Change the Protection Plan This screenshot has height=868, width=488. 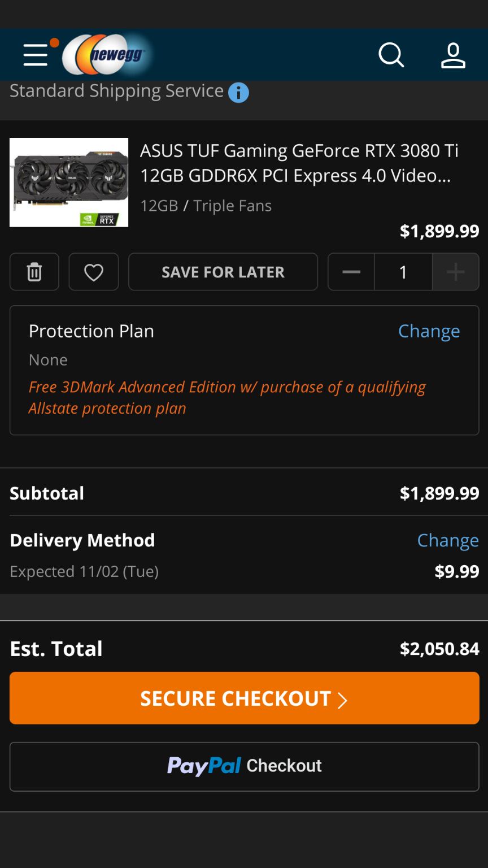[x=429, y=331]
